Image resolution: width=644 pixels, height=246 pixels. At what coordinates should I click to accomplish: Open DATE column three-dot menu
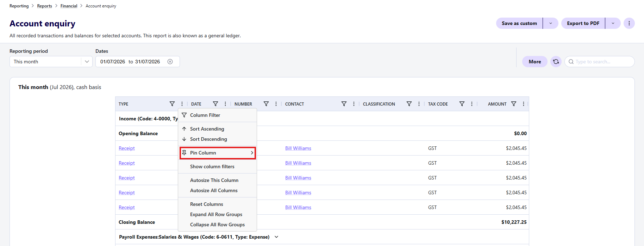pyautogui.click(x=225, y=104)
